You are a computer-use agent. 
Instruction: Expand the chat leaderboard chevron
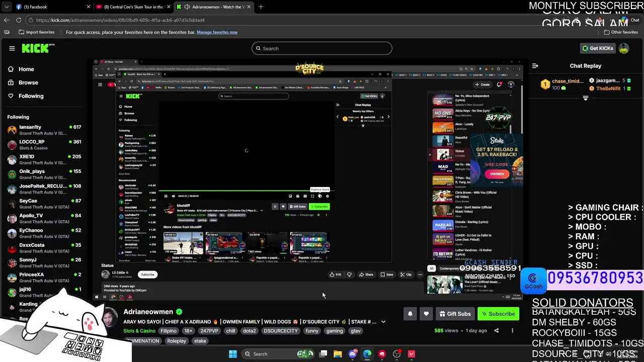click(x=585, y=98)
